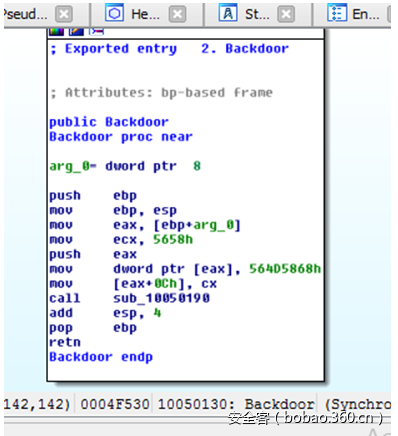Click the 'pop ebp' instruction
Image resolution: width=398 pixels, height=436 pixels.
click(x=93, y=328)
